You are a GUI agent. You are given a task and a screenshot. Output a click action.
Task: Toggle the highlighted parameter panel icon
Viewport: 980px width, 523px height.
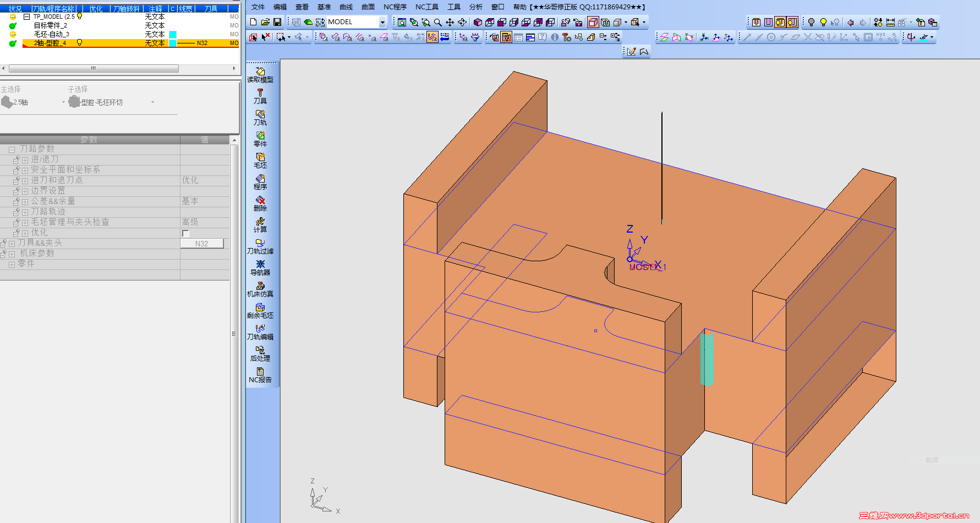pos(506,37)
